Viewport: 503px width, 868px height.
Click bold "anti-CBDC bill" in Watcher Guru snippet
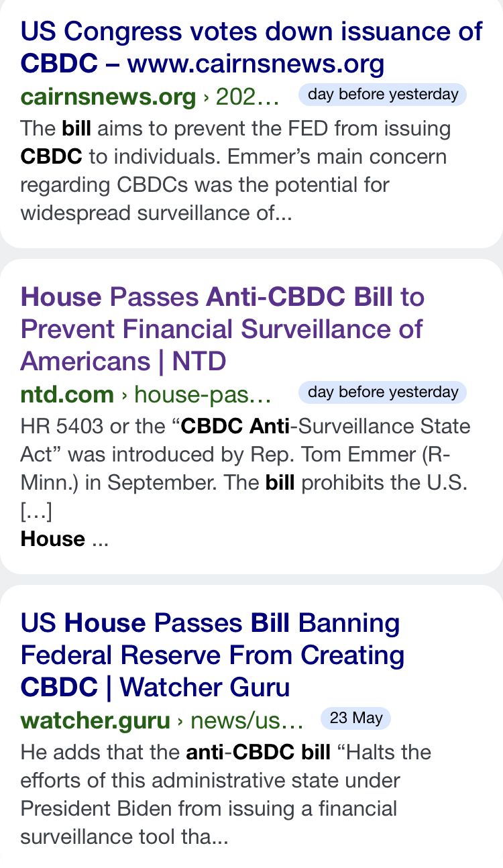pos(258,752)
